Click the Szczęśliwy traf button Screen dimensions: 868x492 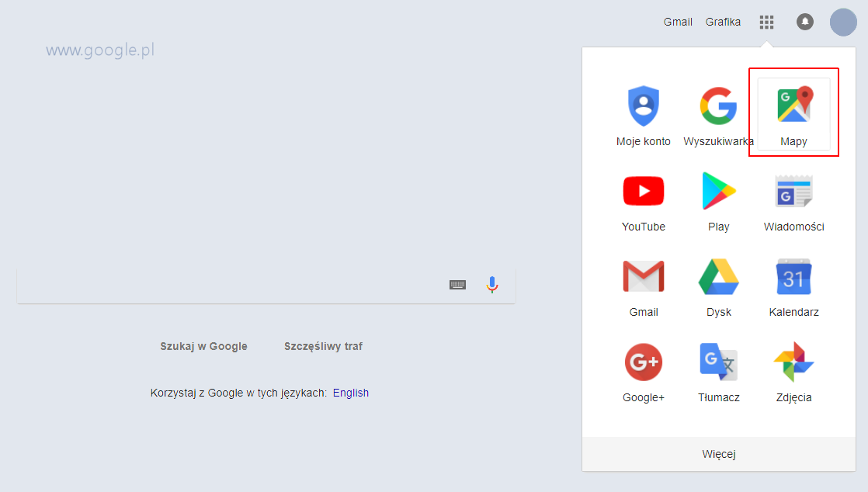[x=323, y=346]
